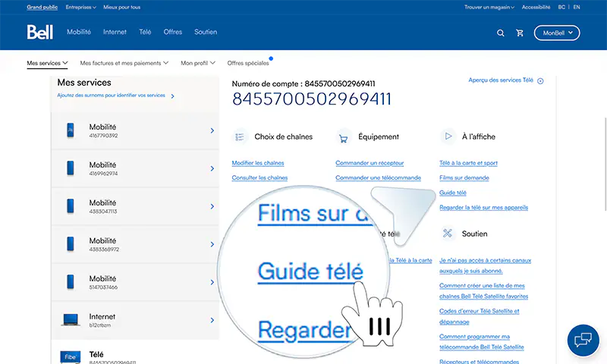Open Trouver un magasin dropdown
The height and width of the screenshot is (364, 607).
(x=489, y=7)
